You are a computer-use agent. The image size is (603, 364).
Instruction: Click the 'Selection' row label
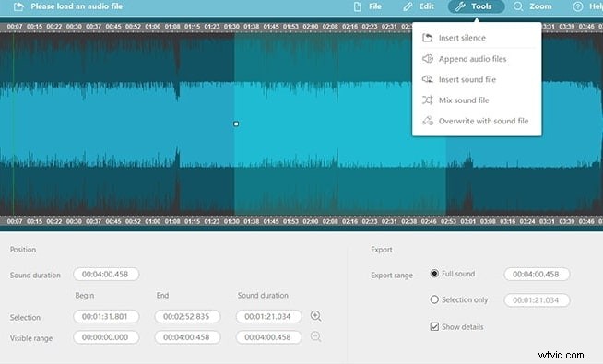(x=25, y=318)
